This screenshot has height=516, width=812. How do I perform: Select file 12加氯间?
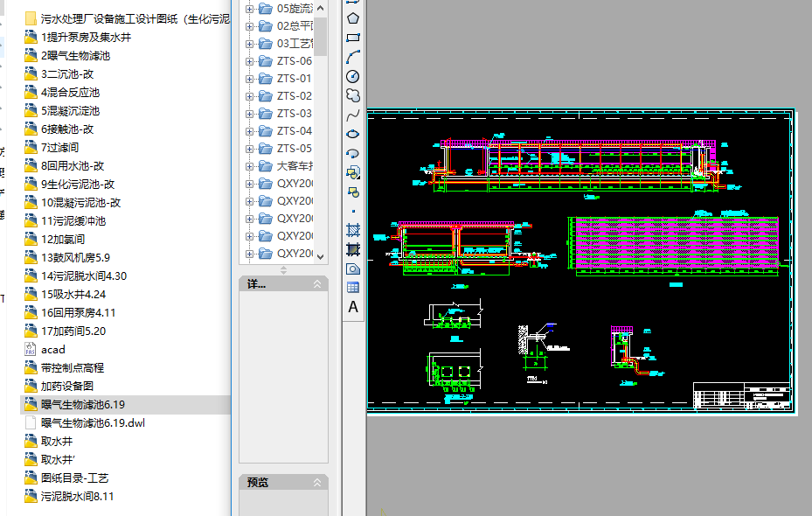pos(63,240)
